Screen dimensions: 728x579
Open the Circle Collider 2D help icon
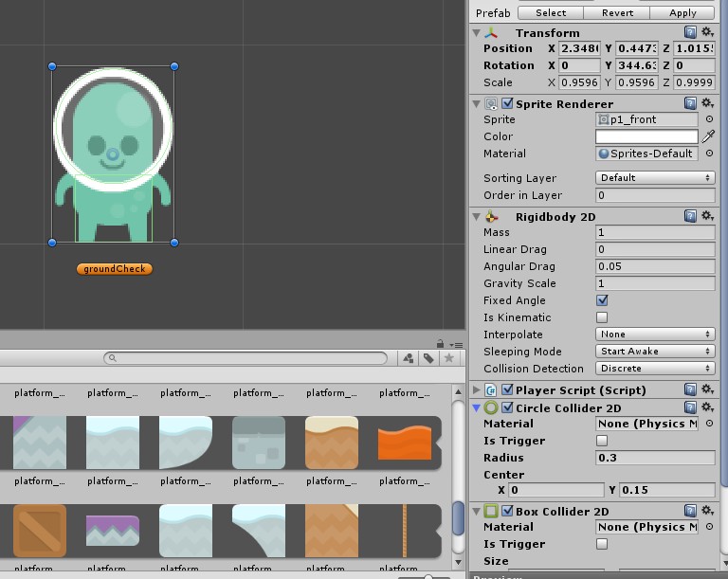click(x=691, y=407)
